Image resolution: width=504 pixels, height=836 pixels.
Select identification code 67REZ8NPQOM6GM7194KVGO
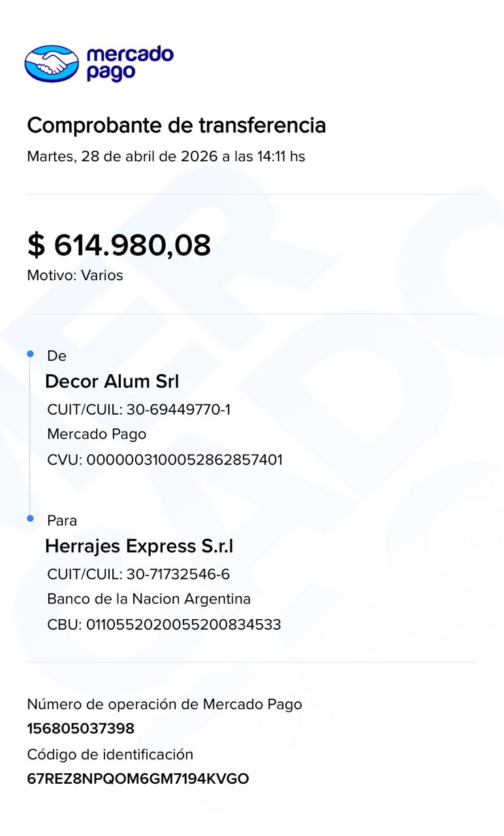[138, 779]
